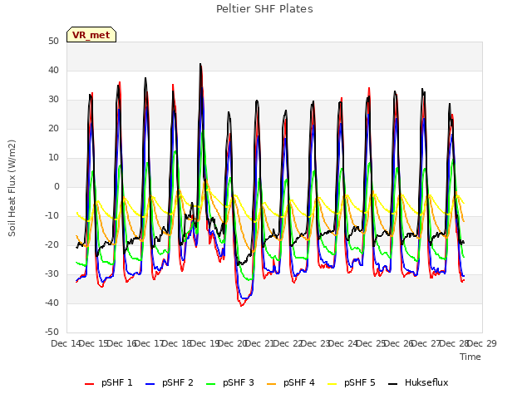Click the orange pSHF 4 legend swatch
Image resolution: width=532 pixels, height=399 pixels.
pyautogui.click(x=272, y=384)
